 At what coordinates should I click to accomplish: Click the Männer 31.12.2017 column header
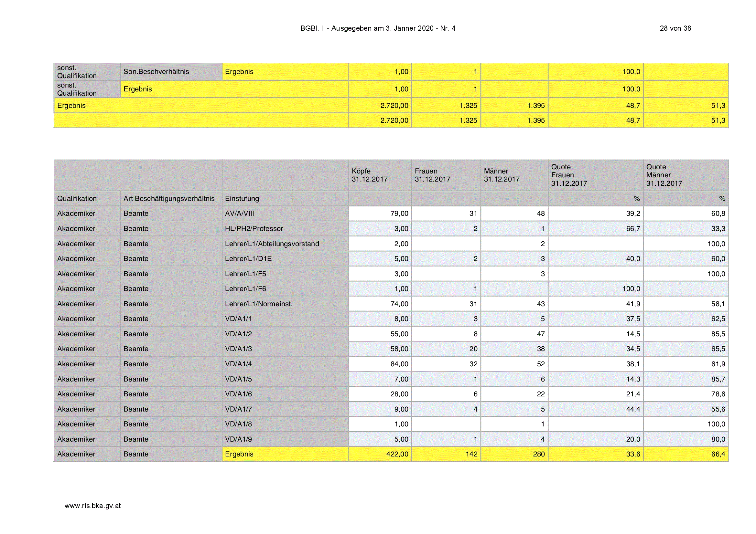514,175
